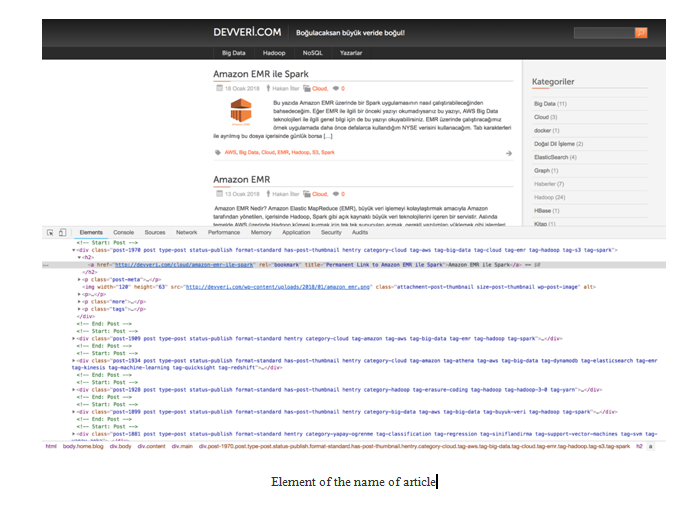The height and width of the screenshot is (512, 699).
Task: Click the S3 tag link
Action: coord(315,152)
